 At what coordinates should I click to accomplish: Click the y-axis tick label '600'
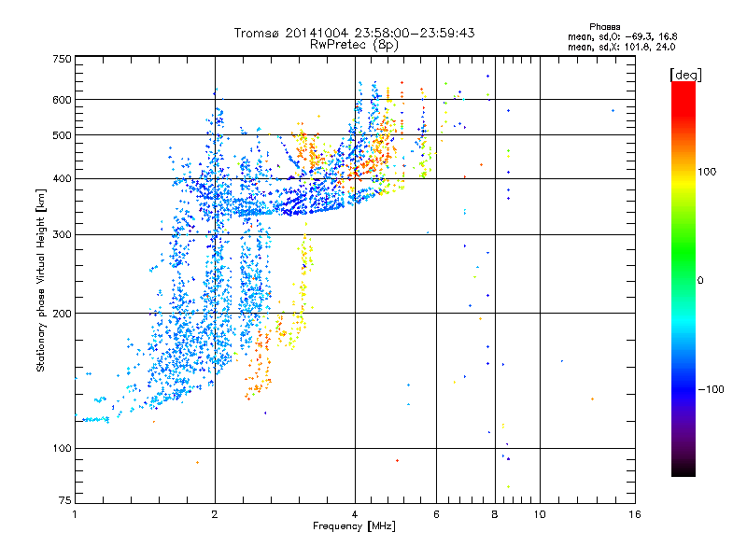coord(62,100)
